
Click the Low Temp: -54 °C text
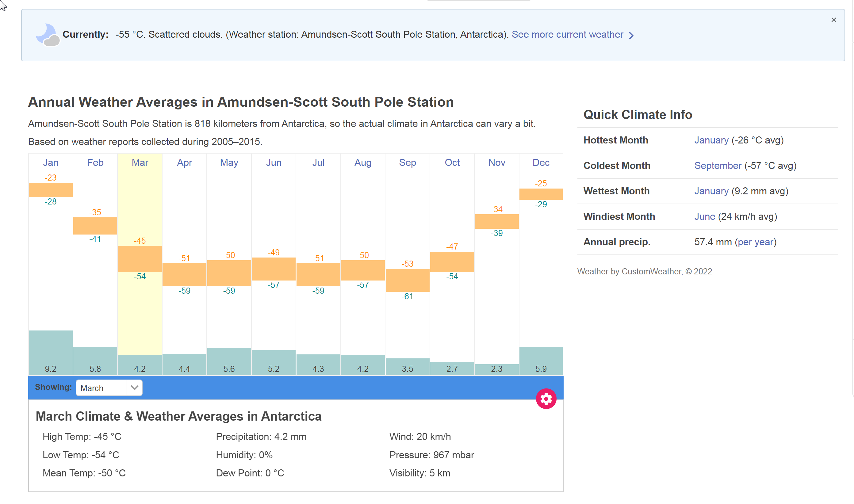click(x=81, y=455)
